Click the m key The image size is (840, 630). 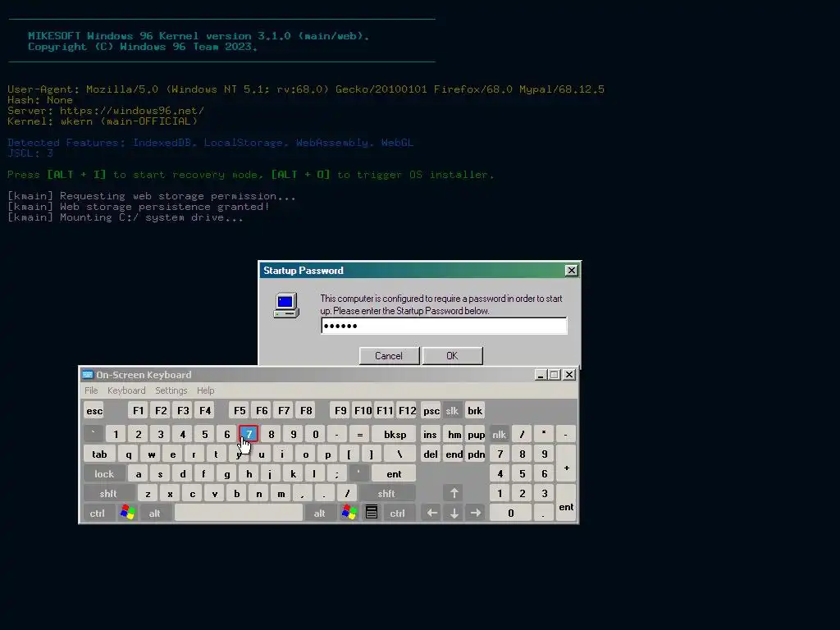tap(281, 493)
